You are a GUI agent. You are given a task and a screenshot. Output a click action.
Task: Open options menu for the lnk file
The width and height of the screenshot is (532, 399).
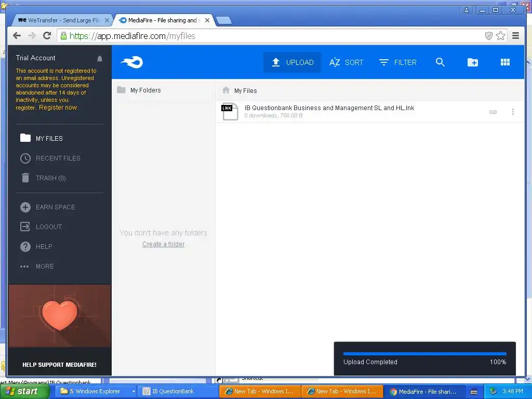pos(513,112)
